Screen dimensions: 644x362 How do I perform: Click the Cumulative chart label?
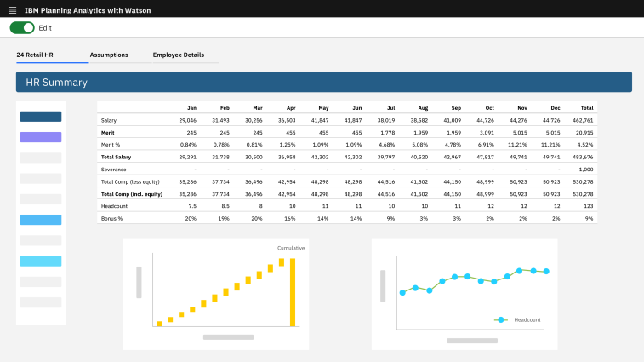(x=291, y=248)
